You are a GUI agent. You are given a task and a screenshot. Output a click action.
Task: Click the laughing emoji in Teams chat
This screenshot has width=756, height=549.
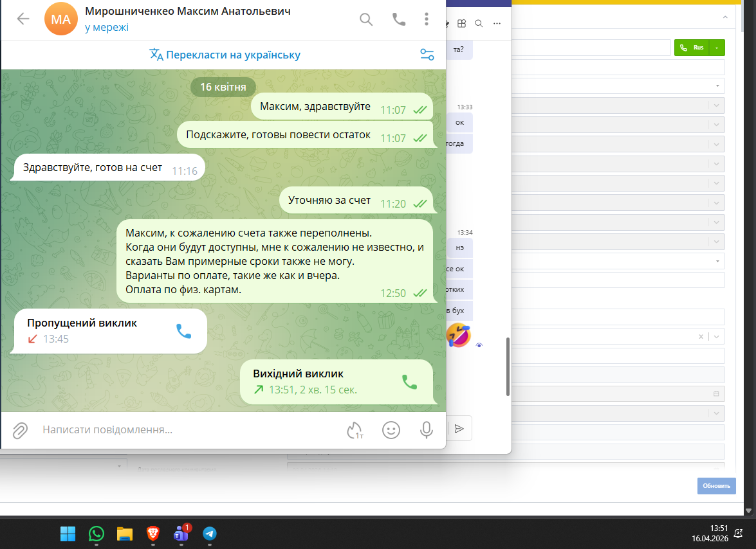click(x=459, y=335)
